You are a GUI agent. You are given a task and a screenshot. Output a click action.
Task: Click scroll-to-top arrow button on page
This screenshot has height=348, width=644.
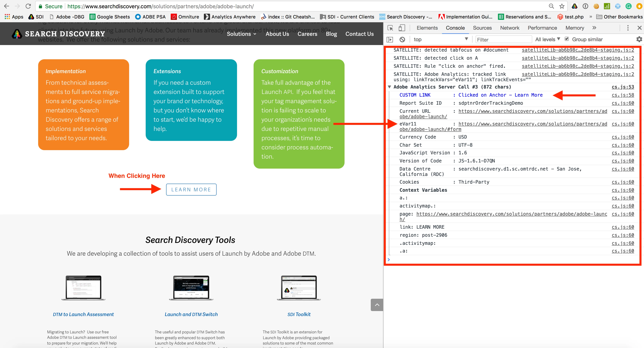point(377,304)
